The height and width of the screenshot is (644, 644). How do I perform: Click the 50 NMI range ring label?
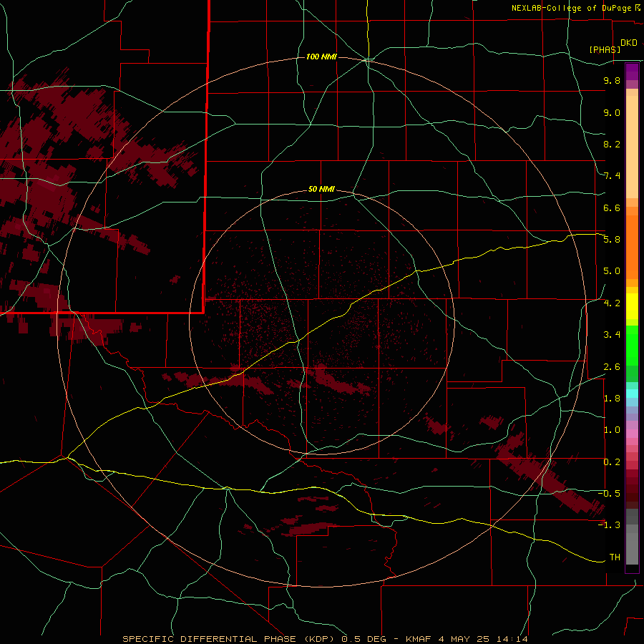[321, 190]
